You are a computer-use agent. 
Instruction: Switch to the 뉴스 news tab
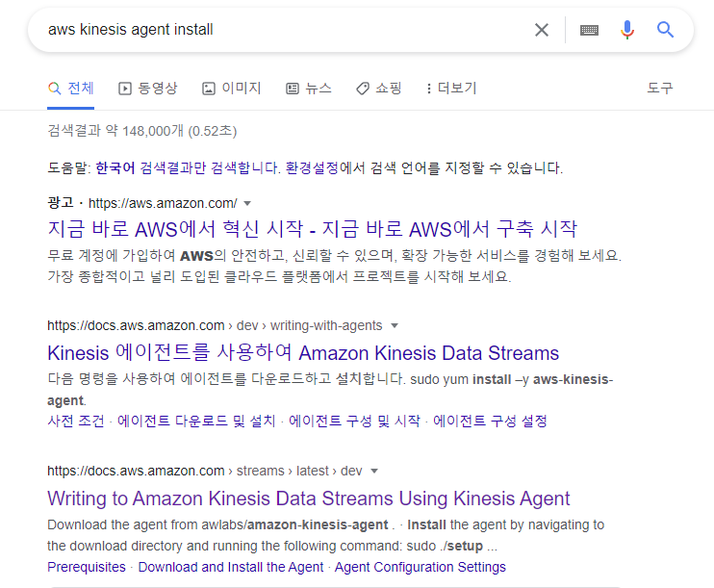(x=309, y=88)
